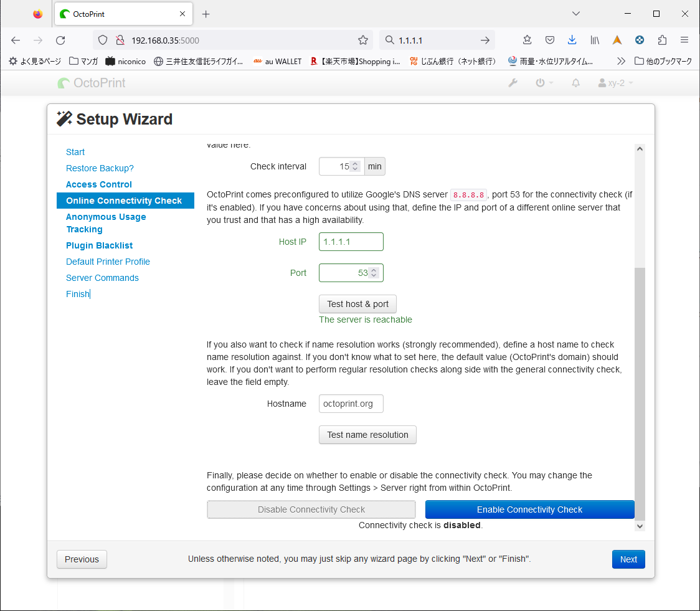Click the OctoPrint logo in header
This screenshot has height=611, width=700.
tap(92, 83)
